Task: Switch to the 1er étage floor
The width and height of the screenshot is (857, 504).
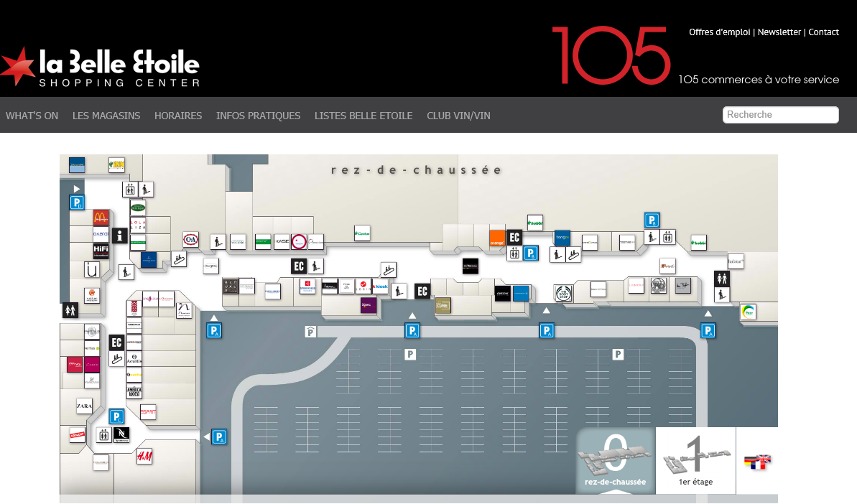Action: [x=695, y=460]
